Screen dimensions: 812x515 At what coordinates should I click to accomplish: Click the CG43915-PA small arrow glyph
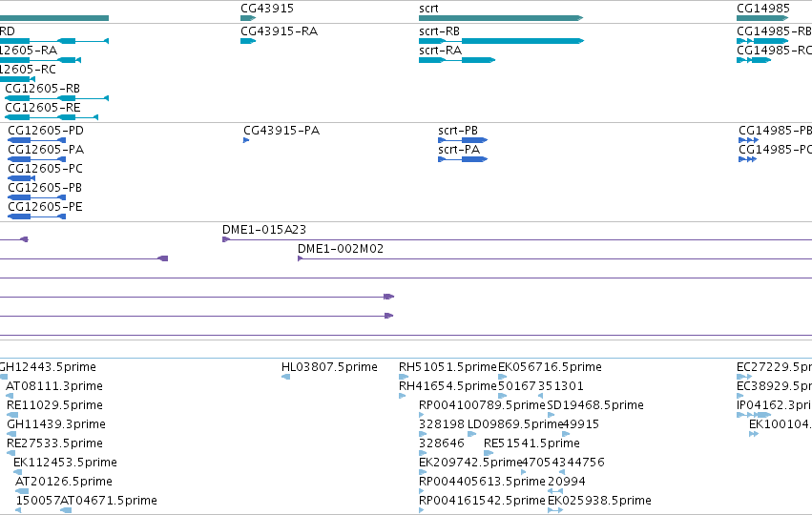point(246,140)
